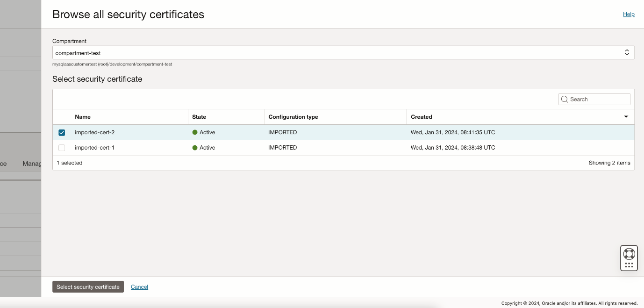Open the Help link
The height and width of the screenshot is (308, 644).
[629, 14]
